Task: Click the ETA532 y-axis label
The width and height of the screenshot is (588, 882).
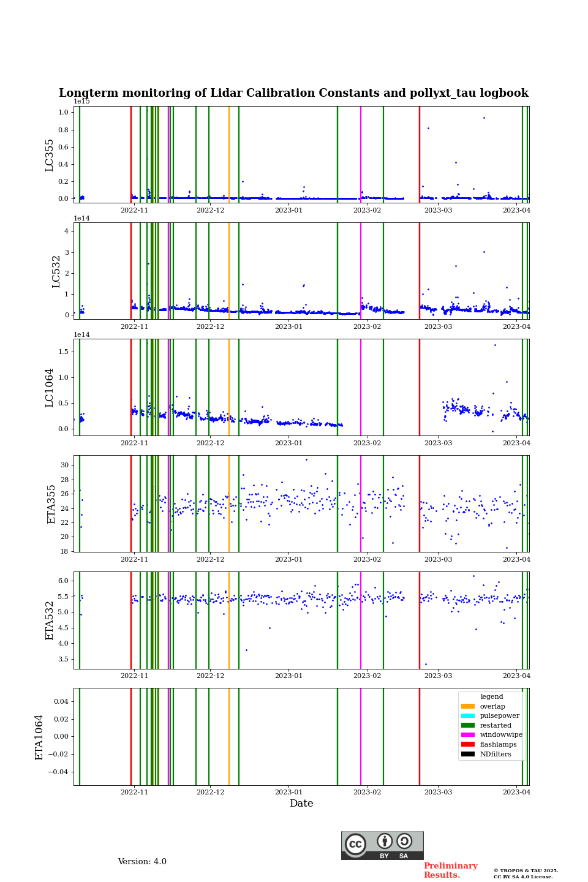Action: pyautogui.click(x=50, y=620)
